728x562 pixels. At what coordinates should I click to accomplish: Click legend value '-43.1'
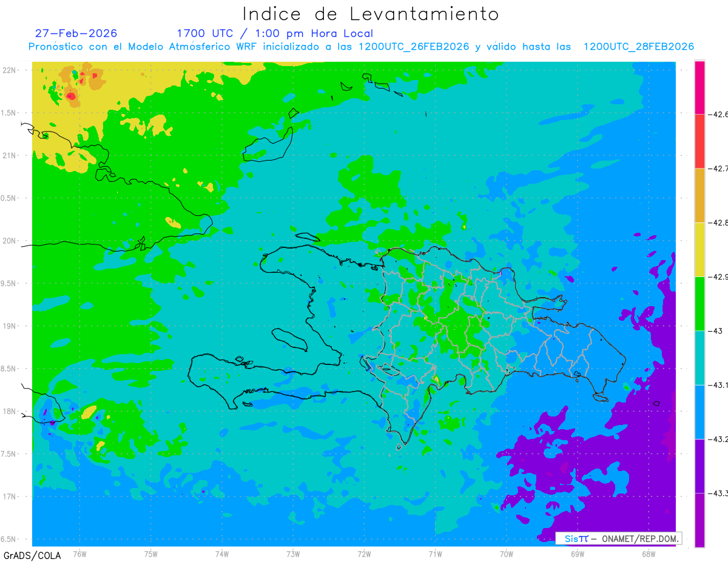click(718, 385)
